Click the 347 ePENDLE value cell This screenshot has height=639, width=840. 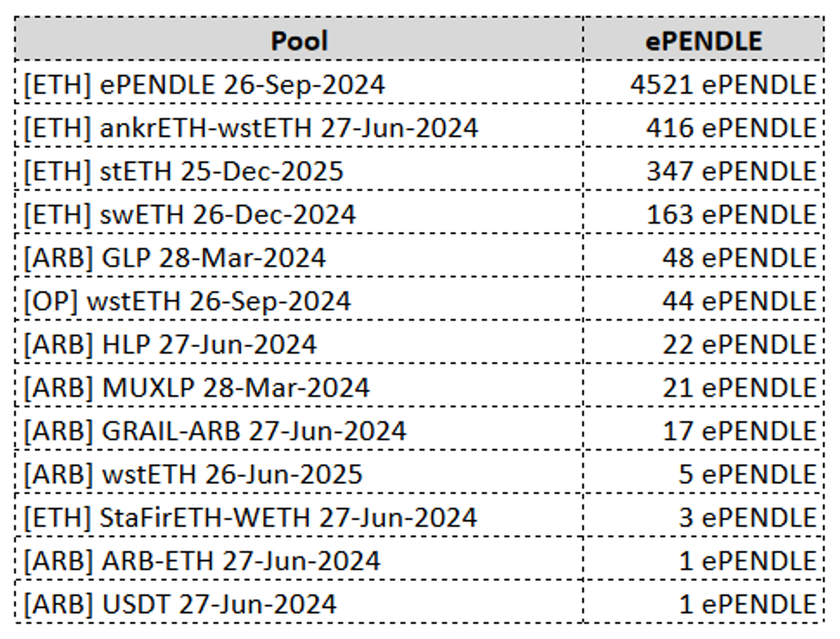(x=730, y=171)
